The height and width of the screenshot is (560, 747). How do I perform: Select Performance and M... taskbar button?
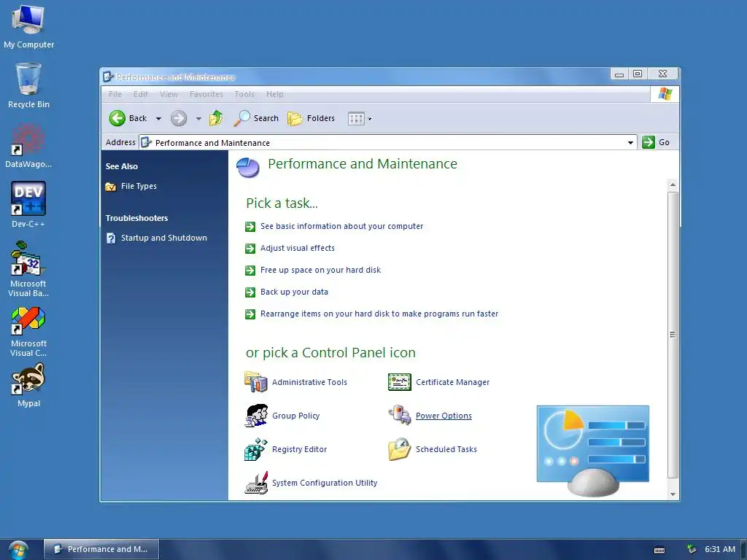[101, 549]
